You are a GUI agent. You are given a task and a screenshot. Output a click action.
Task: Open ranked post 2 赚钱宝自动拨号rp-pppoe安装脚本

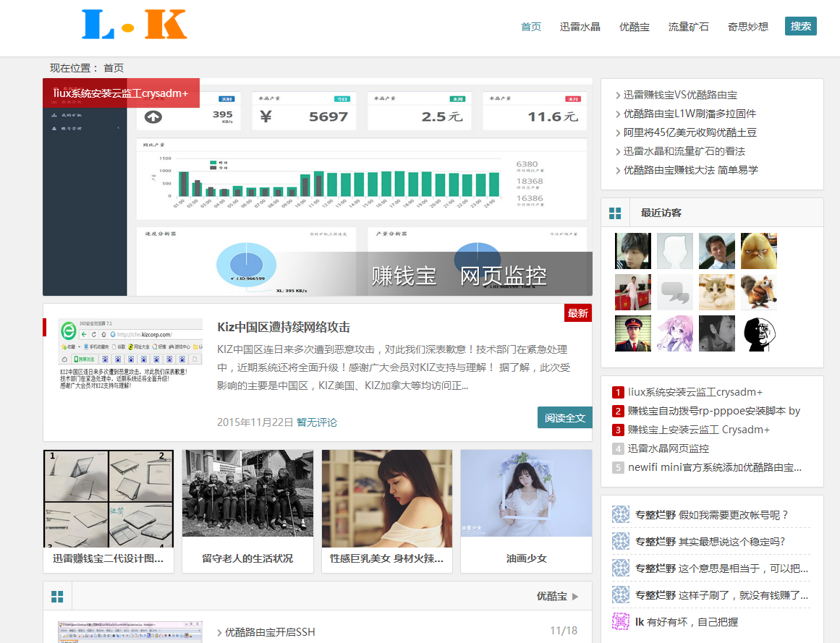click(713, 411)
